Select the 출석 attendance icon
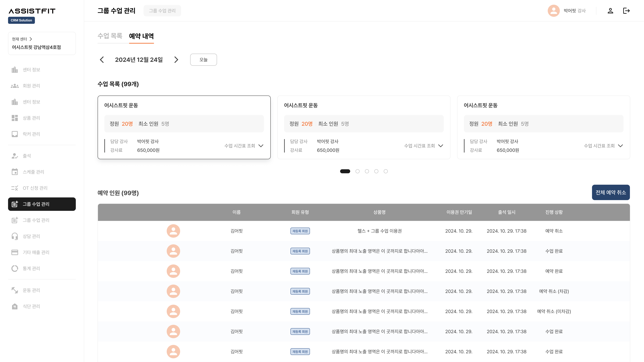Screen dimensions: 644x362 pos(27,155)
